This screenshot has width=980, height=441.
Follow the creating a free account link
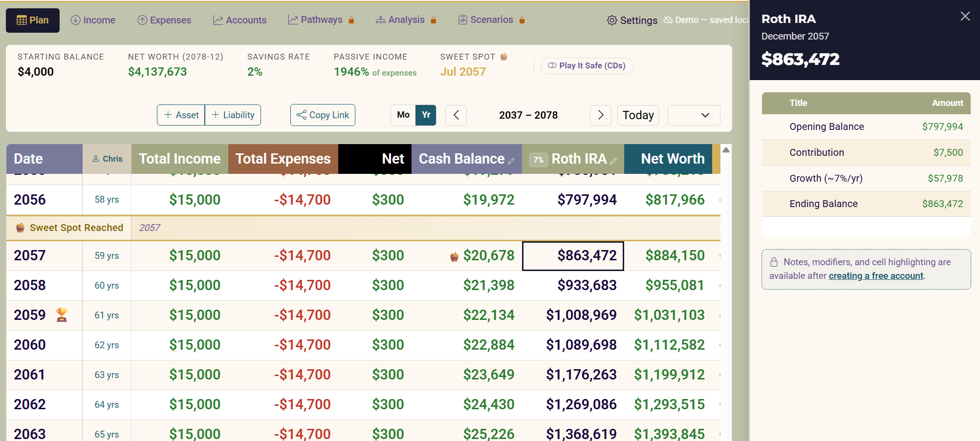click(876, 276)
